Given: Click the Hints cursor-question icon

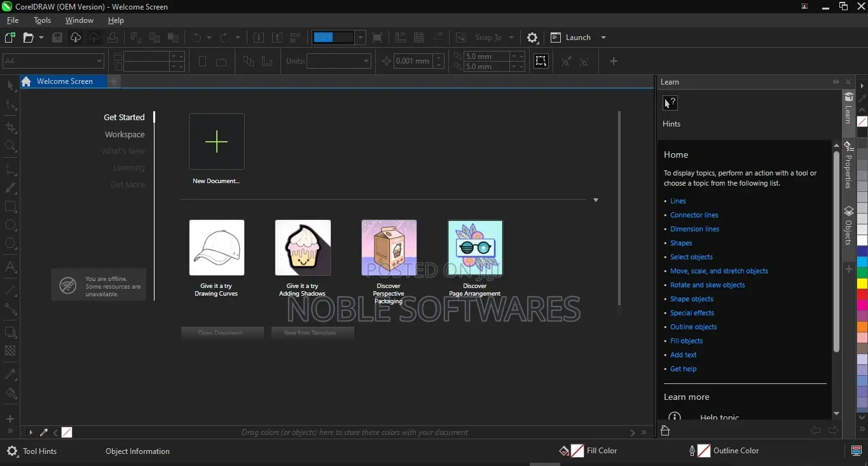Looking at the screenshot, I should tap(670, 103).
